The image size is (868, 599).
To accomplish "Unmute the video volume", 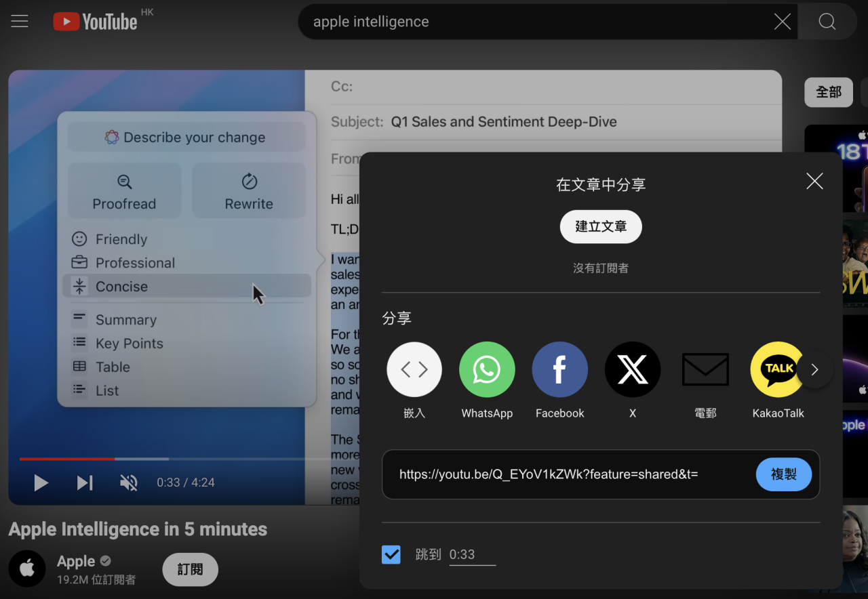I will point(128,482).
